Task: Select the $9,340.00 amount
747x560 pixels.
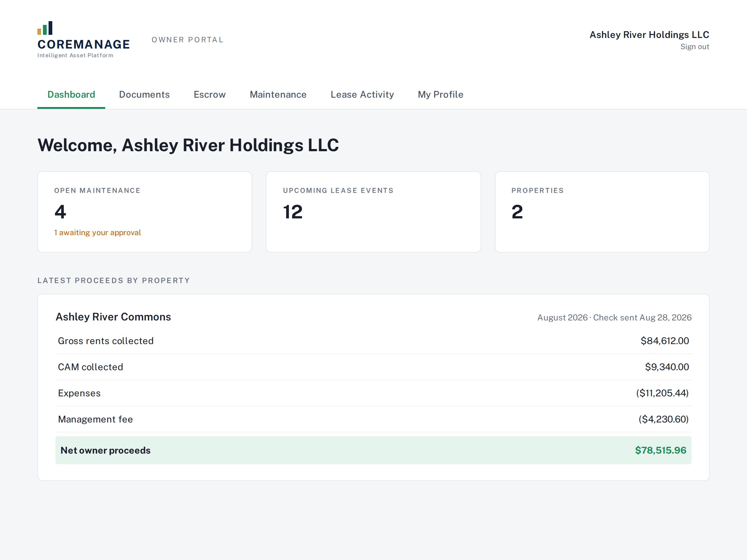Action: point(667,367)
